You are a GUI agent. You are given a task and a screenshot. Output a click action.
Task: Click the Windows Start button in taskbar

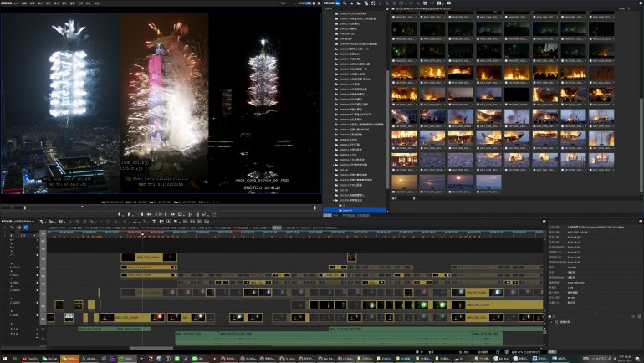click(x=4, y=359)
